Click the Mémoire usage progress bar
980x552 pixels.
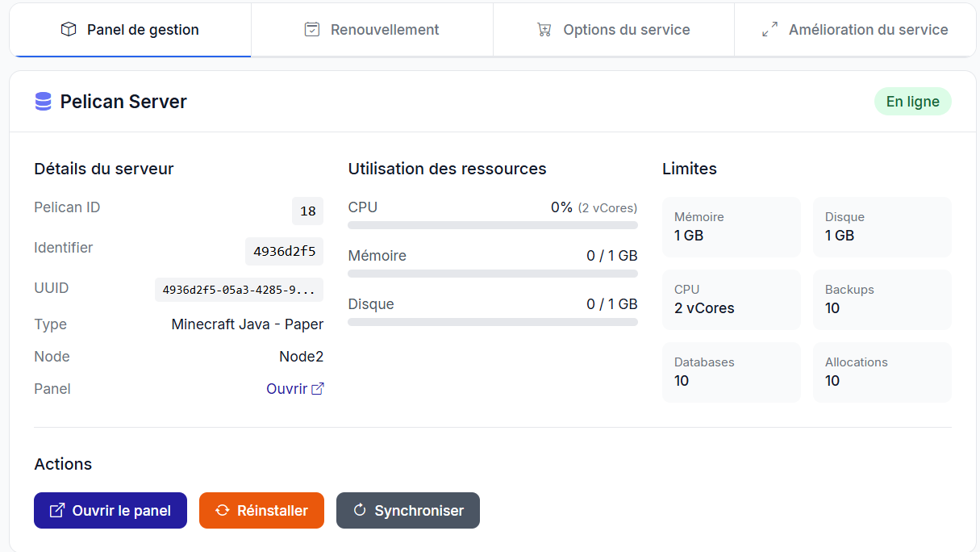493,274
